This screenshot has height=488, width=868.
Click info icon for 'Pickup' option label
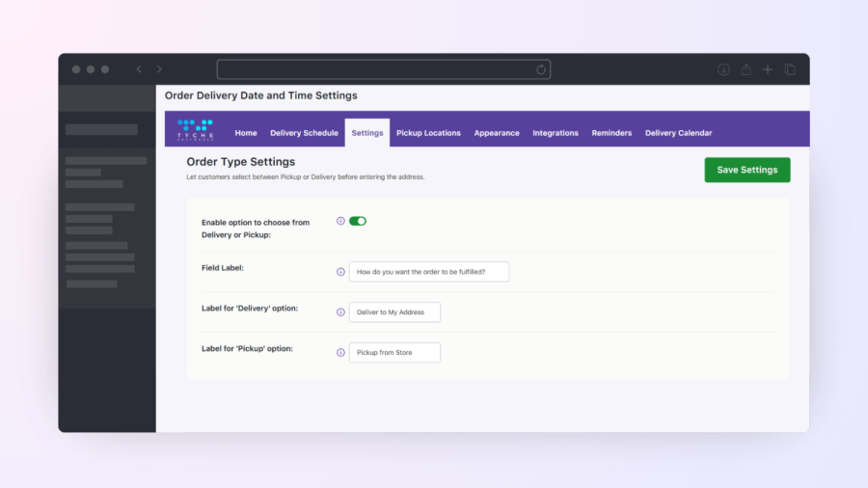pyautogui.click(x=340, y=353)
